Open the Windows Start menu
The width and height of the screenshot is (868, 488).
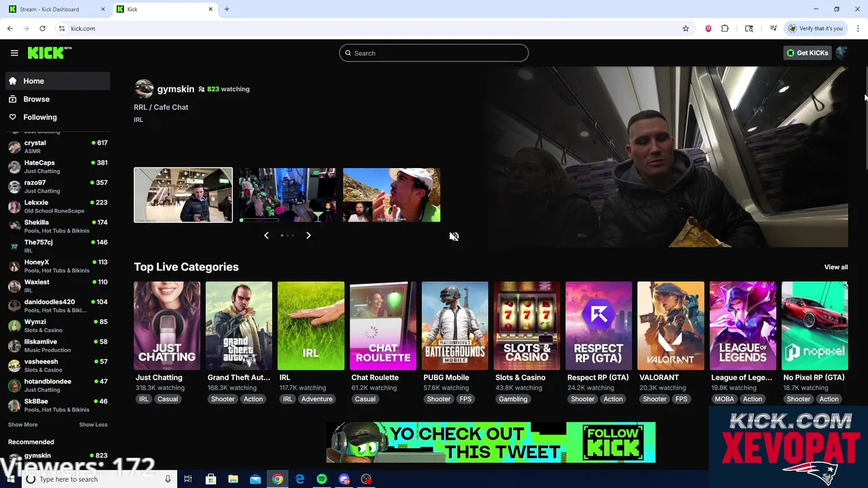(x=9, y=479)
